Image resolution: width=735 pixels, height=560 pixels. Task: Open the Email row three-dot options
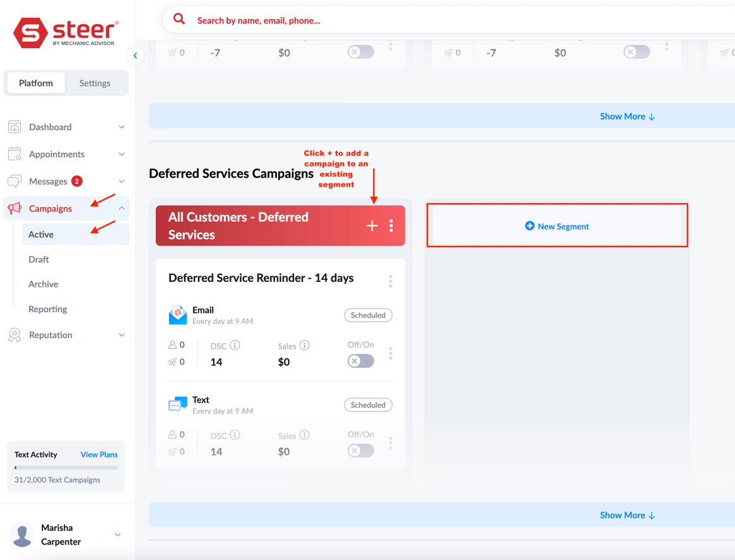point(390,353)
